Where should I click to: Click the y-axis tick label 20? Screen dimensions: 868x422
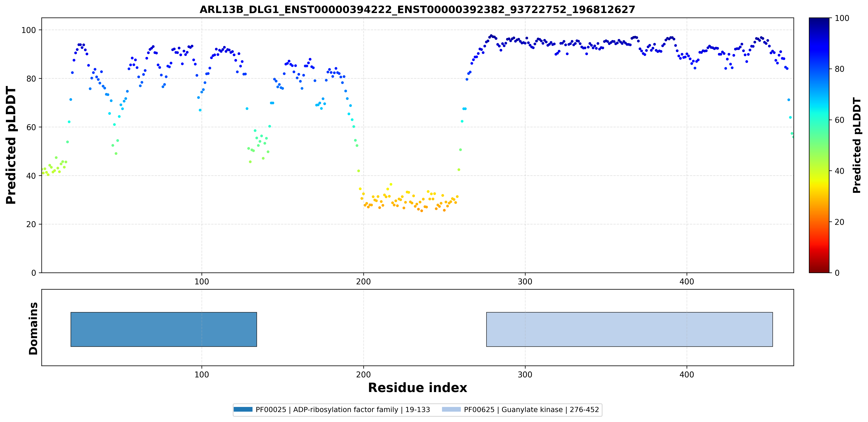click(31, 225)
